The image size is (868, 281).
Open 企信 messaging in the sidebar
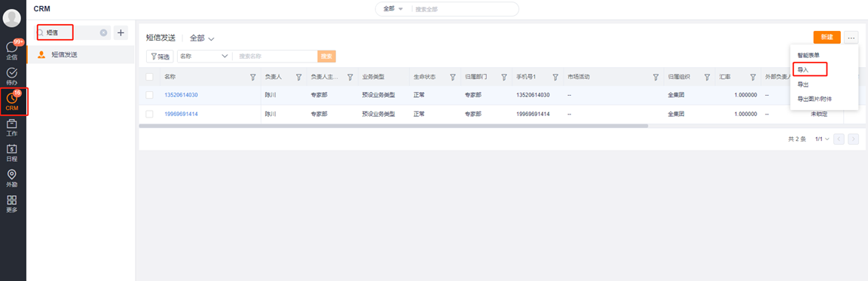coord(12,50)
